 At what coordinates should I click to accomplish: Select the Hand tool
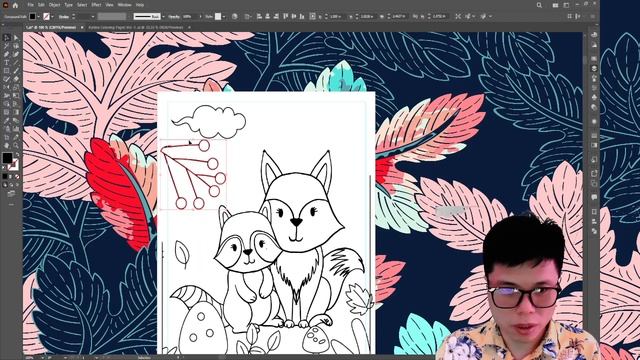[x=7, y=146]
